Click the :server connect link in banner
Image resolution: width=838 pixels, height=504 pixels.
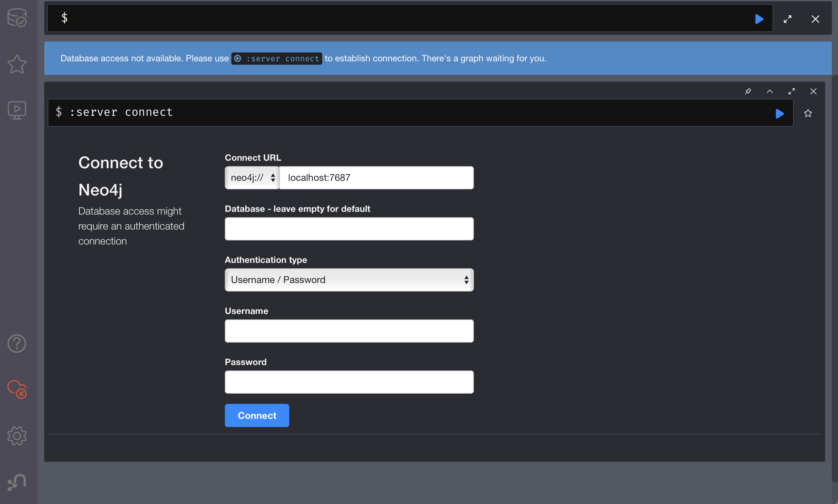click(x=277, y=59)
